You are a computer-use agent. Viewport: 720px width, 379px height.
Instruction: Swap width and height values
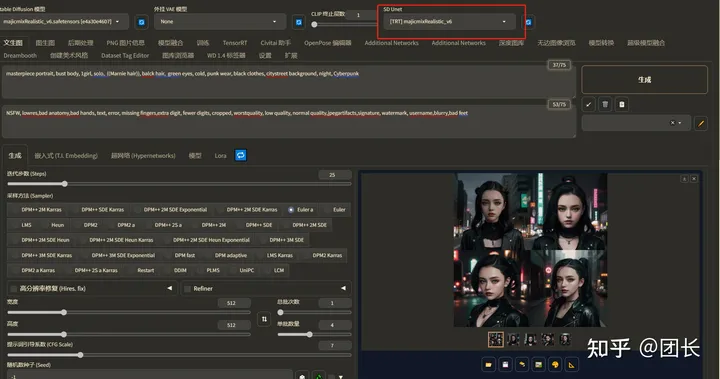click(264, 318)
